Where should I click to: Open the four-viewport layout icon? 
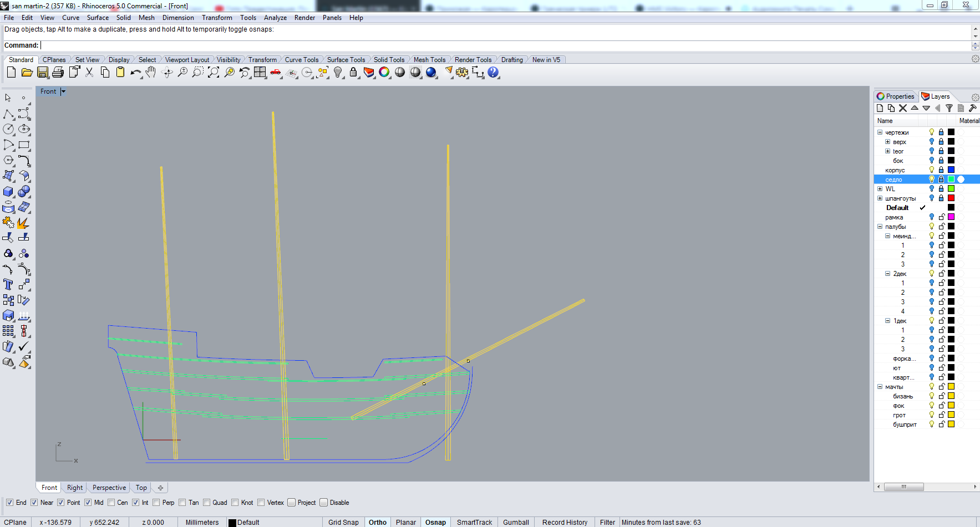click(x=260, y=73)
